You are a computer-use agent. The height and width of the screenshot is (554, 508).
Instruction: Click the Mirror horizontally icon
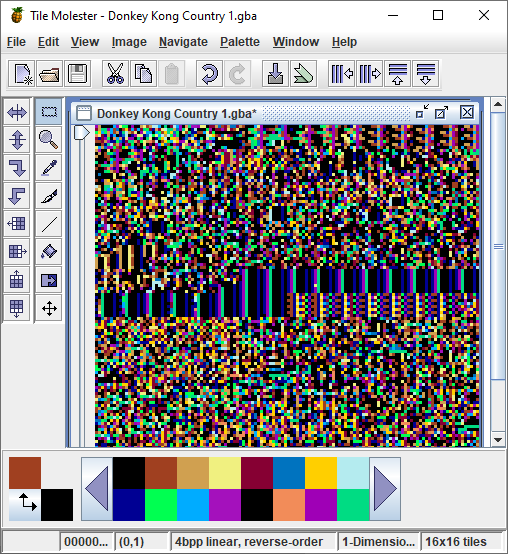click(17, 112)
